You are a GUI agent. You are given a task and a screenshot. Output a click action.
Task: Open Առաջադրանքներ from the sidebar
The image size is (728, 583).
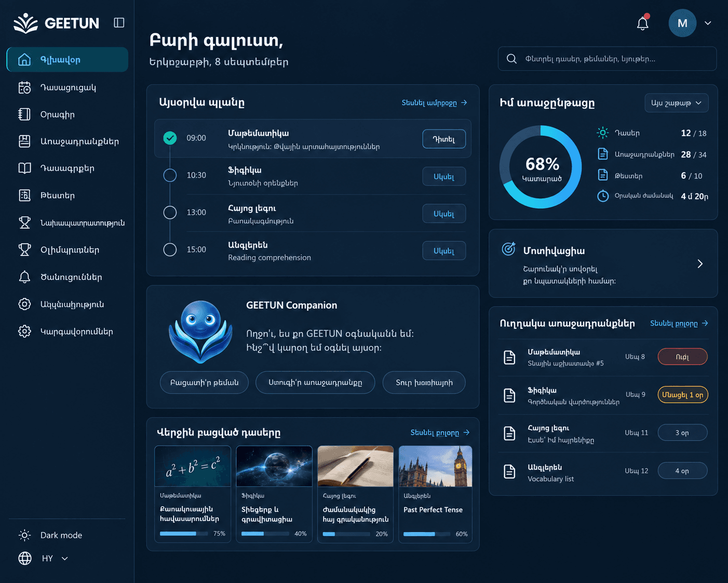coord(68,141)
